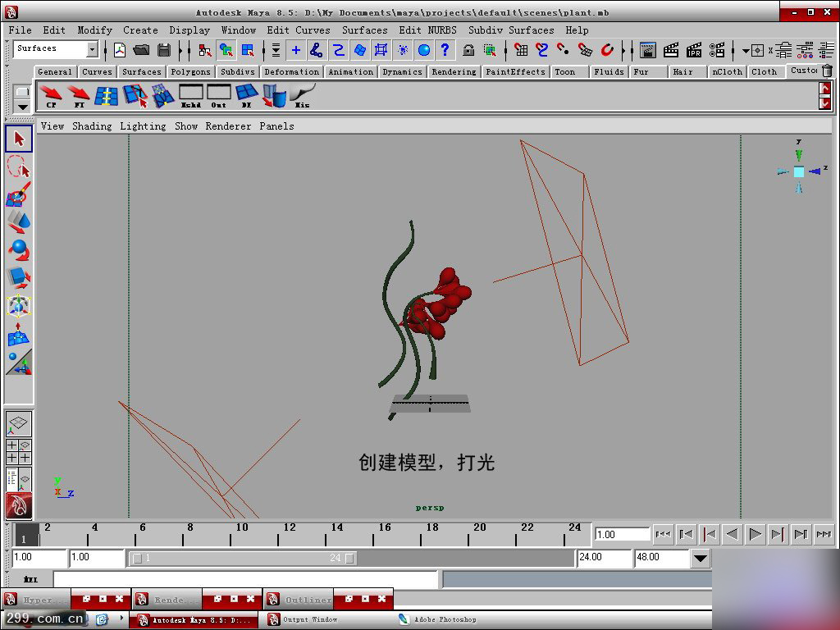Viewport: 840px width, 630px height.
Task: Open the Render Settings icon
Action: (717, 50)
